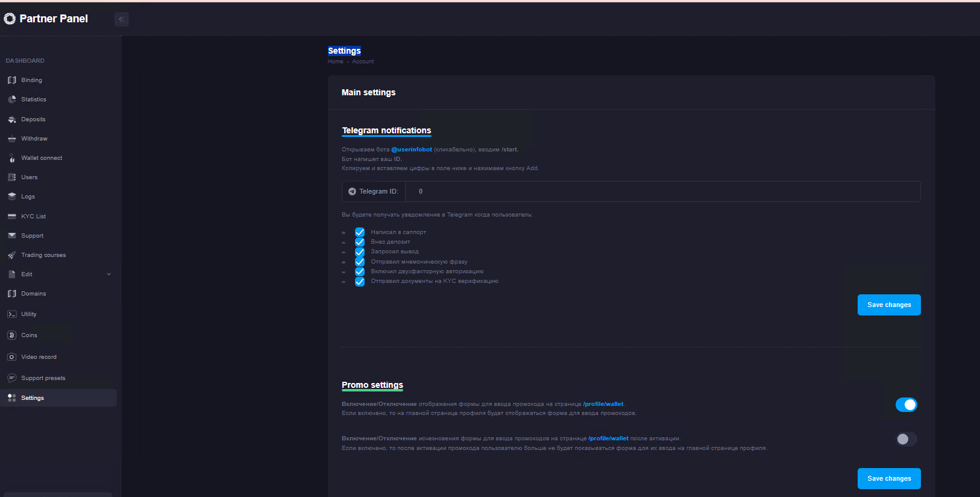980x497 pixels.
Task: Open the Deposits menu item
Action: tap(33, 119)
